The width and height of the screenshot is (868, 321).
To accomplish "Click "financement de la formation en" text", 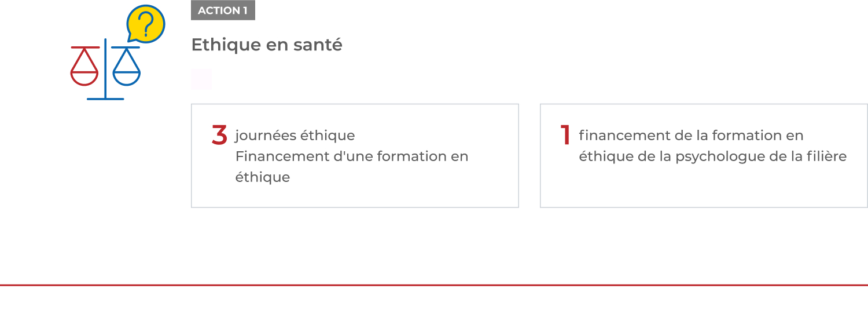I will point(691,136).
